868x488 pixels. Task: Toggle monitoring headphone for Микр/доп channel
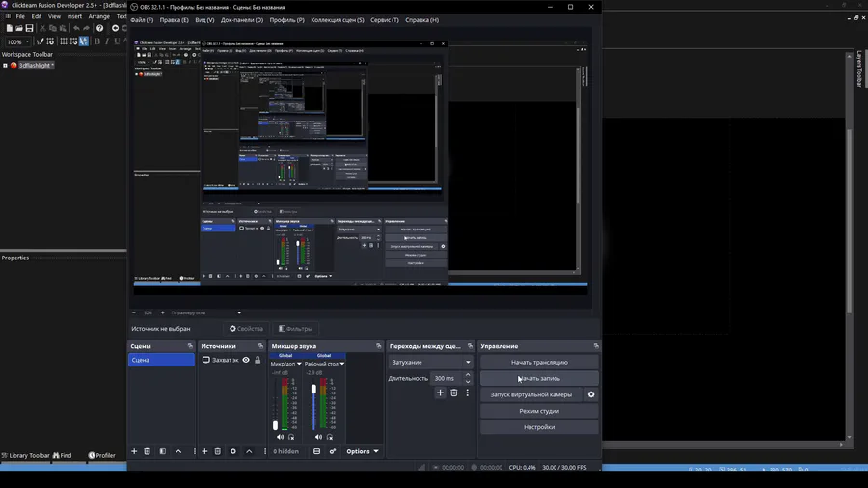click(291, 437)
